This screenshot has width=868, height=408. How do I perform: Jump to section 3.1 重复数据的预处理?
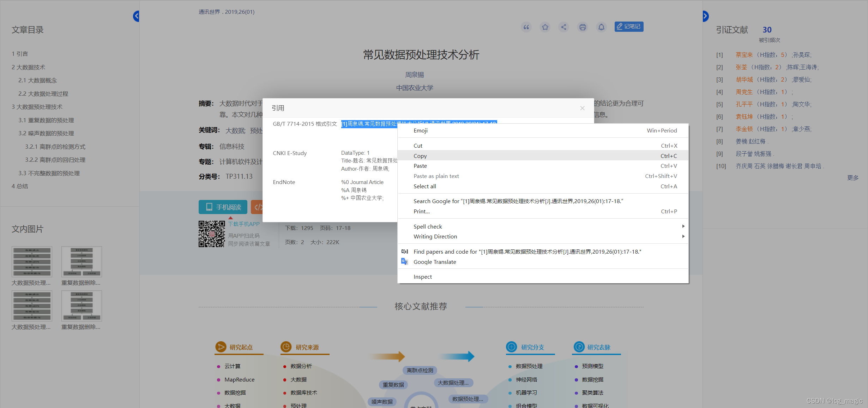[x=46, y=120]
